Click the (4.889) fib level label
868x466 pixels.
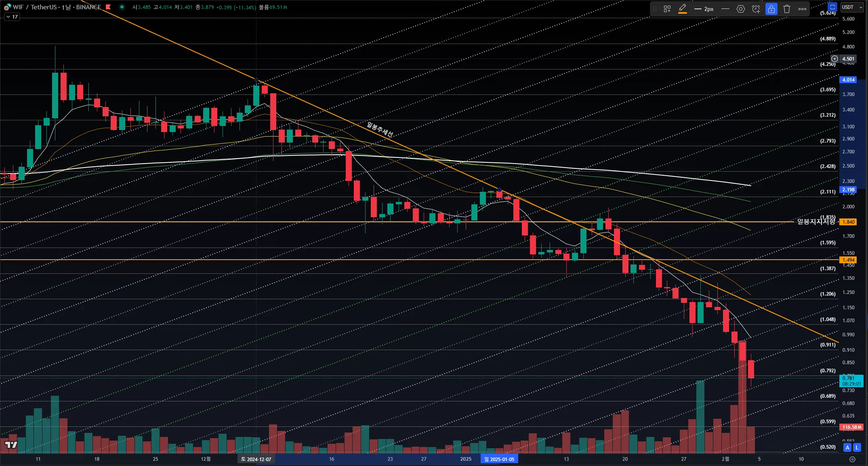828,39
